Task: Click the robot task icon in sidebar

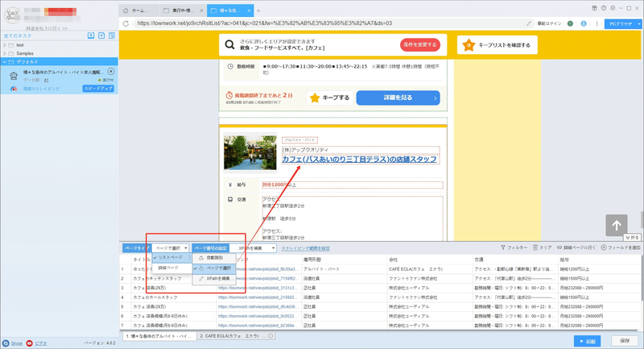Action: [x=14, y=76]
